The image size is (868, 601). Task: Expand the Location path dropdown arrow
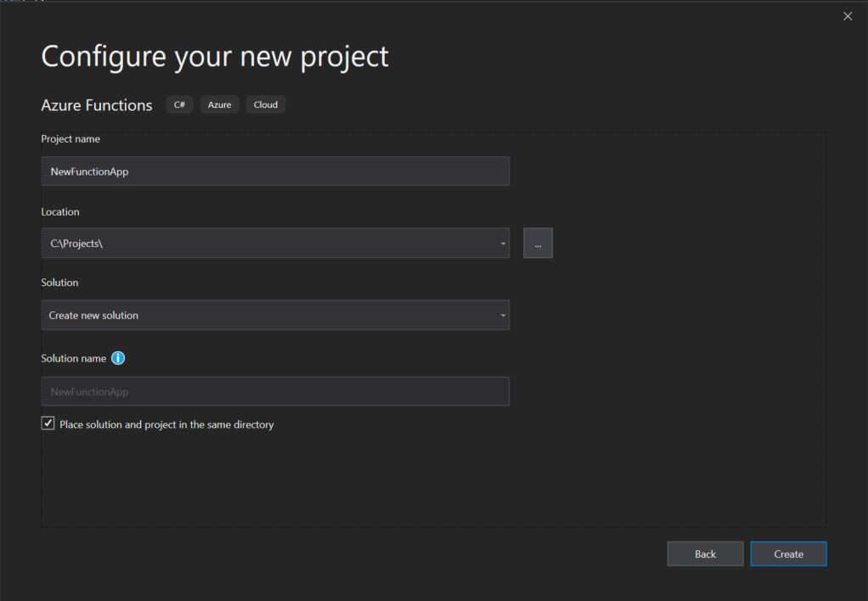(503, 244)
